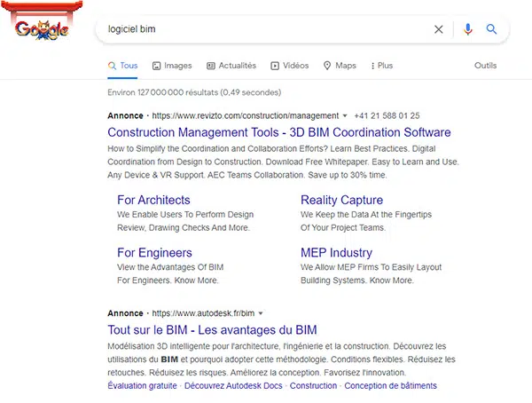Open the Actualités tab

(231, 66)
